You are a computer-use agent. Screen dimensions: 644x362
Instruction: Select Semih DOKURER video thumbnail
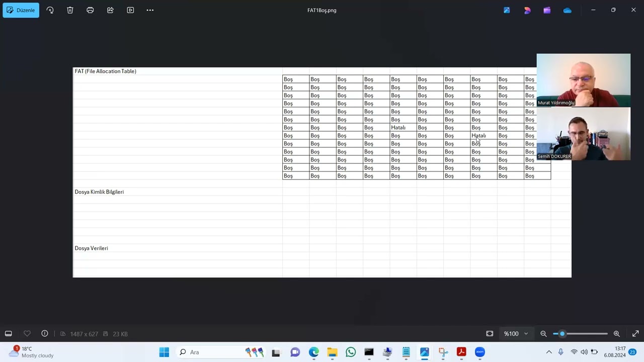click(x=583, y=134)
